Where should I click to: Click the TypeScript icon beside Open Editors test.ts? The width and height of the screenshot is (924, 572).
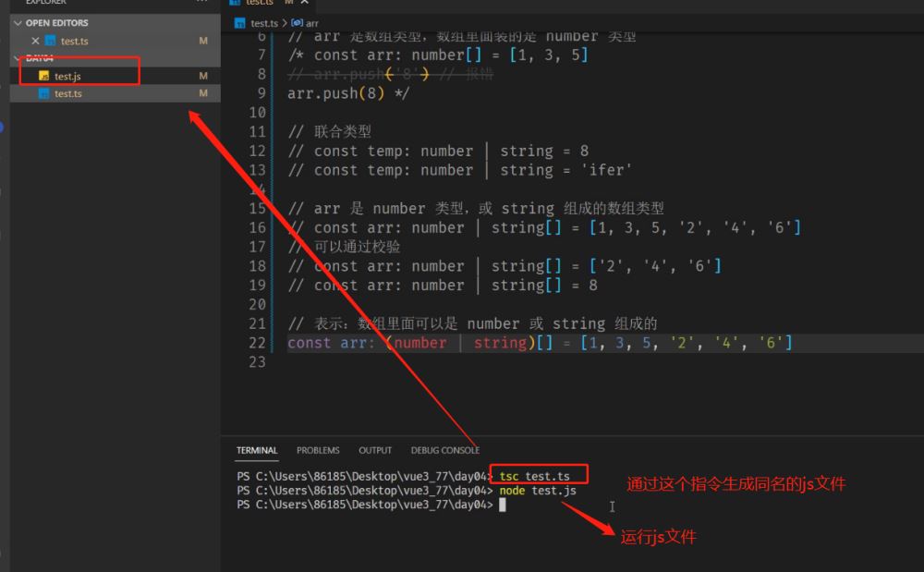click(51, 41)
